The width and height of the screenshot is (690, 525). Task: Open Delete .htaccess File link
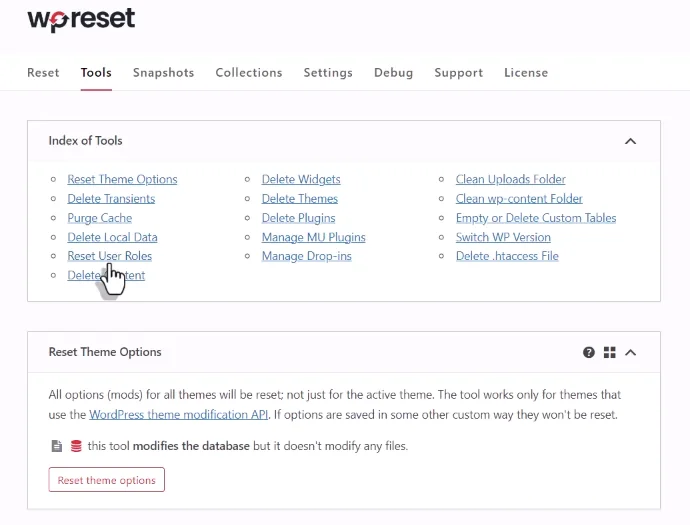pyautogui.click(x=507, y=256)
